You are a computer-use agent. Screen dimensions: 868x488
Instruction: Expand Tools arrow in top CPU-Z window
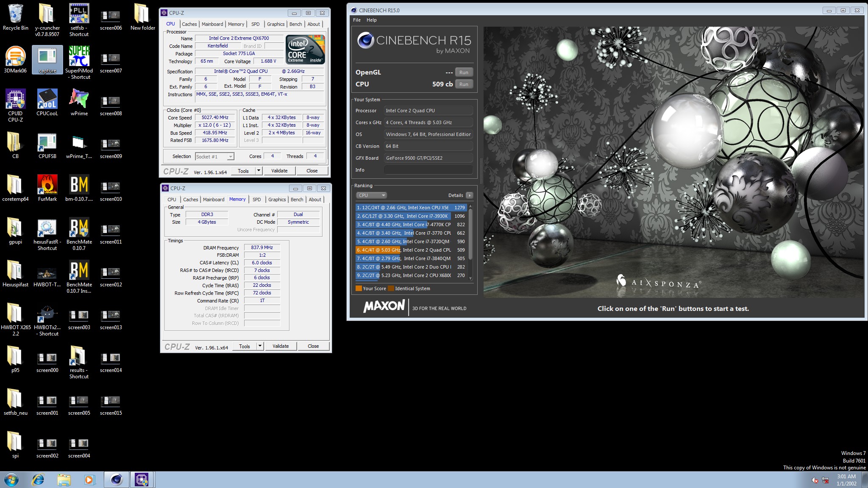click(x=259, y=171)
